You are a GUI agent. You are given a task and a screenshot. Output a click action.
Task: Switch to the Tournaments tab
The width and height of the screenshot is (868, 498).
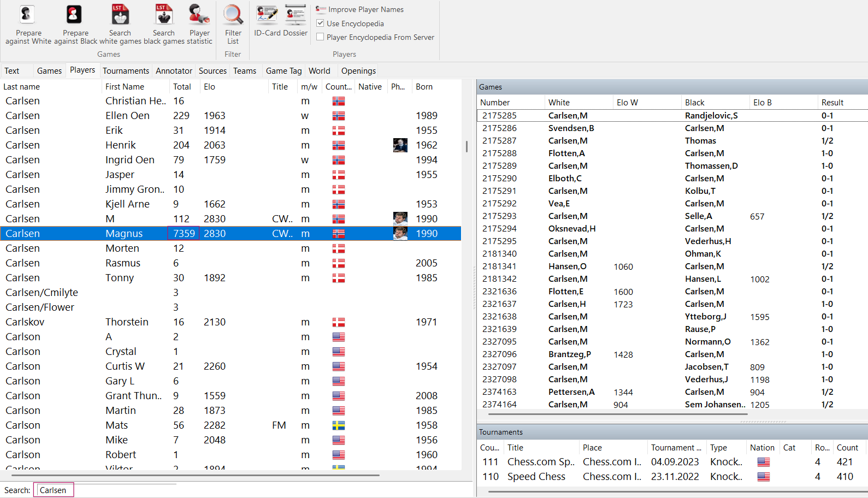tap(126, 71)
